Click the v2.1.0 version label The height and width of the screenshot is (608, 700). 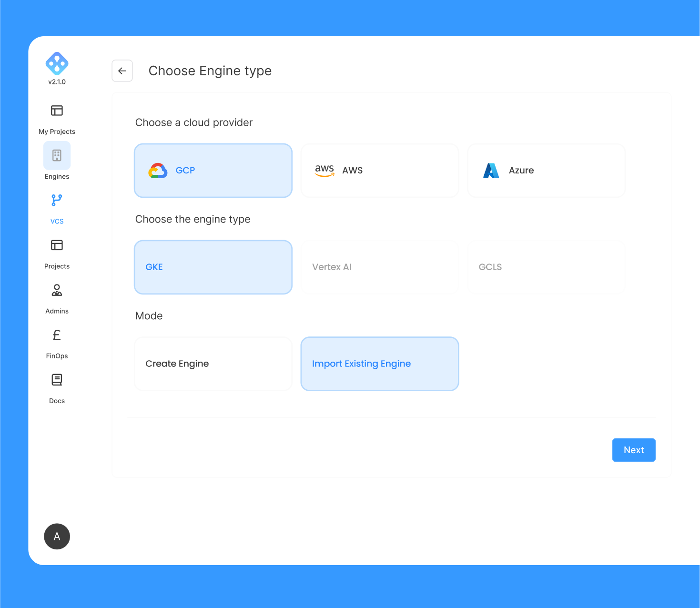[x=57, y=82]
